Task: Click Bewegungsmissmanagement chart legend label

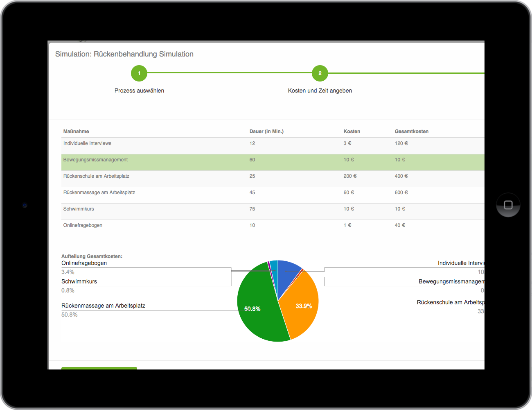Action: point(451,281)
